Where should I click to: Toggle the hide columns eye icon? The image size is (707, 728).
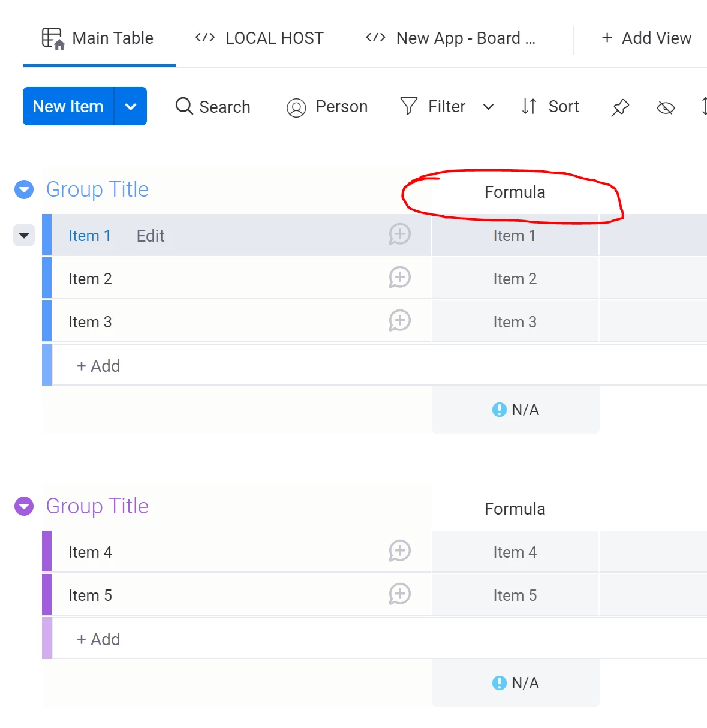666,107
